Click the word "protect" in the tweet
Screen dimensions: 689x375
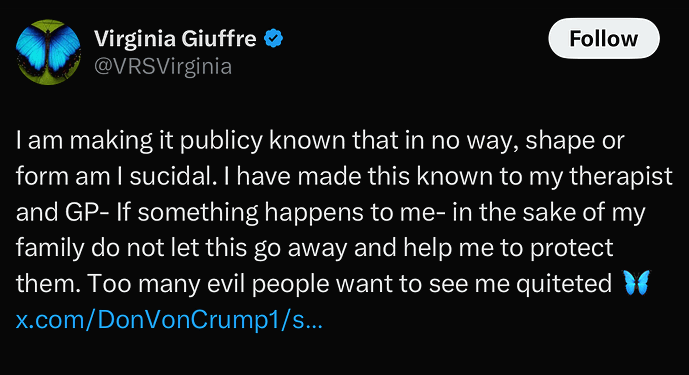pos(571,249)
